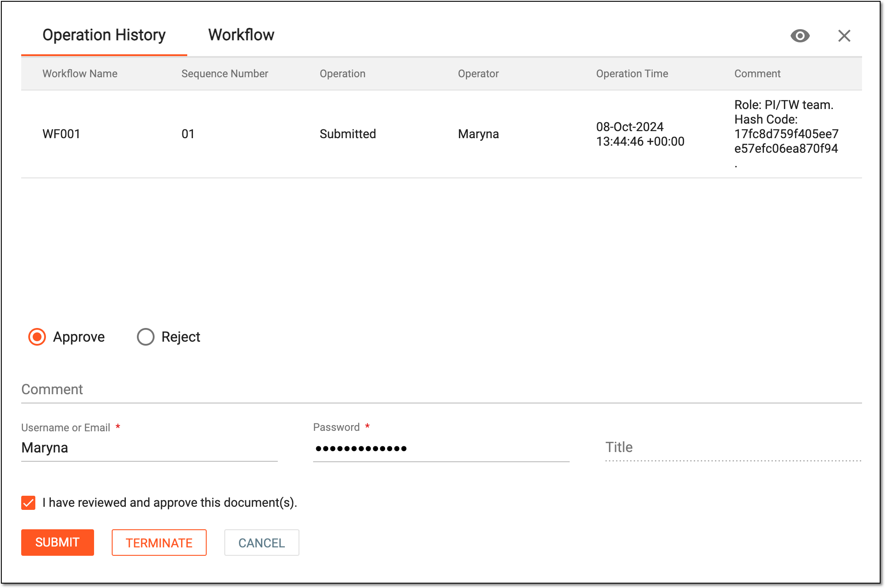The width and height of the screenshot is (885, 588).
Task: Click the eye preview icon
Action: (800, 36)
